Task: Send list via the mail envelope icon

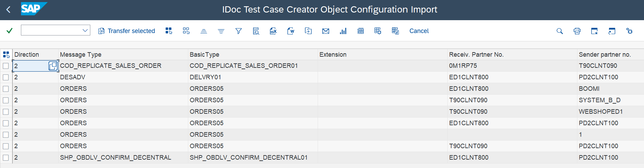Action: pyautogui.click(x=326, y=31)
